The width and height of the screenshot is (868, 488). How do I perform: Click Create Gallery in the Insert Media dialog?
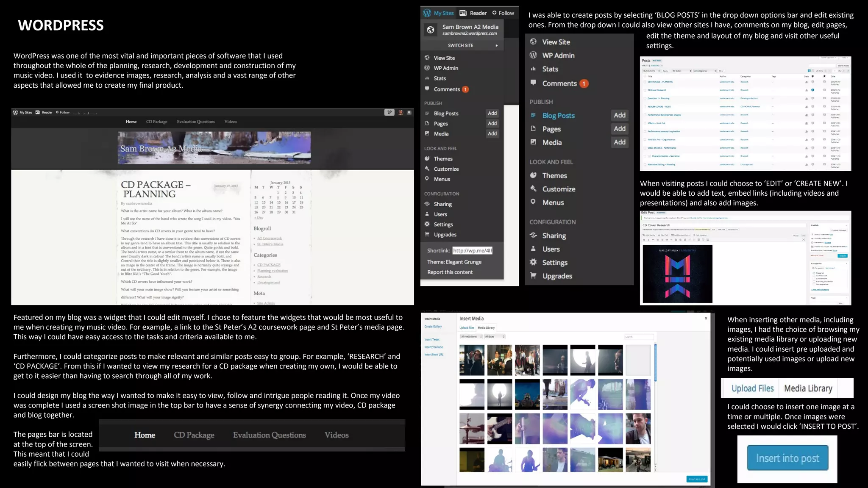(433, 327)
